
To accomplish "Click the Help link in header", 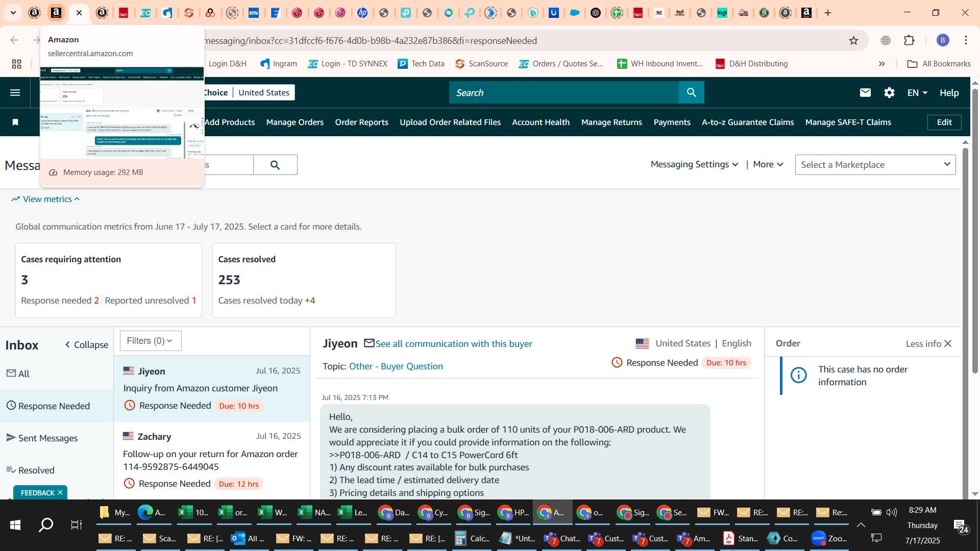I will coord(949,92).
